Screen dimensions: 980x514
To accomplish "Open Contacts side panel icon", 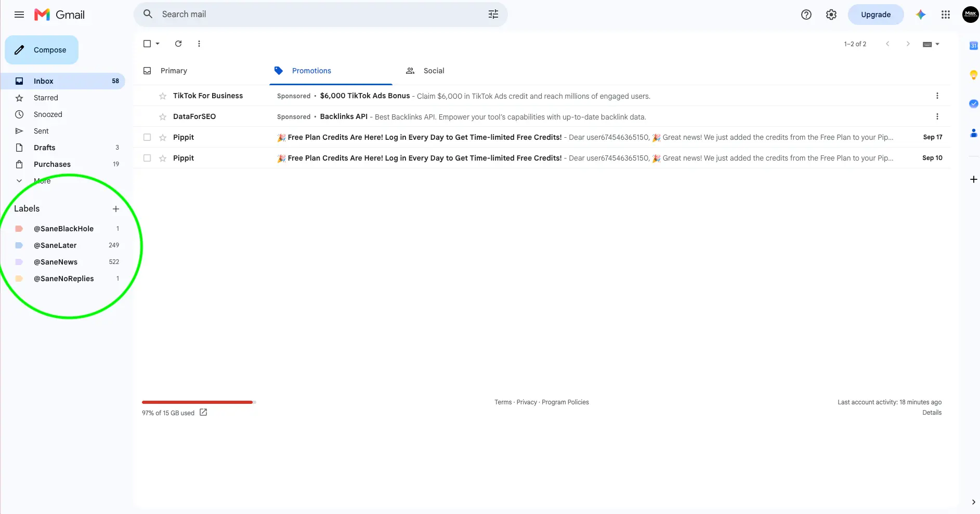I will [x=974, y=133].
